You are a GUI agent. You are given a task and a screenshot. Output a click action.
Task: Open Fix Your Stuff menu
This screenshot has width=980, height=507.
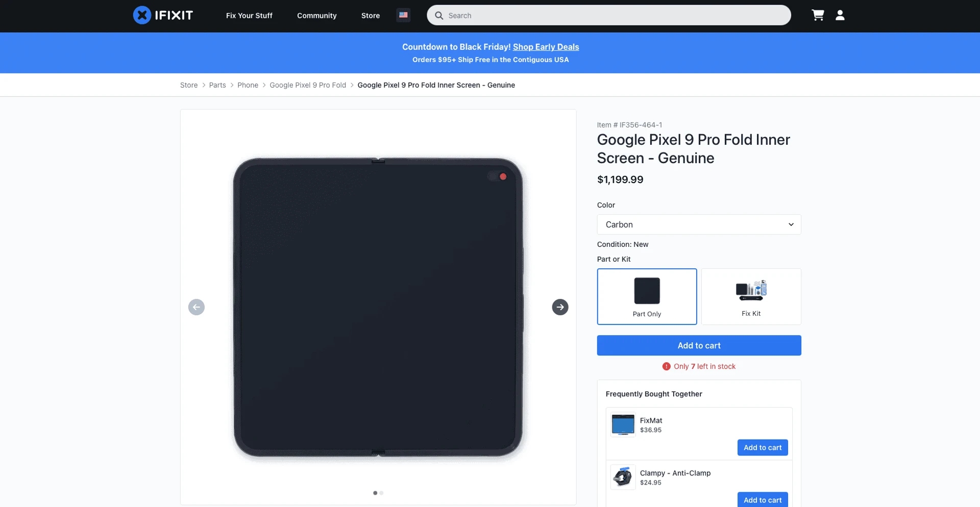[249, 16]
